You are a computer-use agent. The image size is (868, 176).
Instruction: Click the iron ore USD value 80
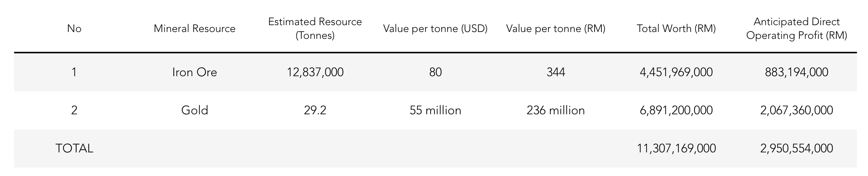435,72
